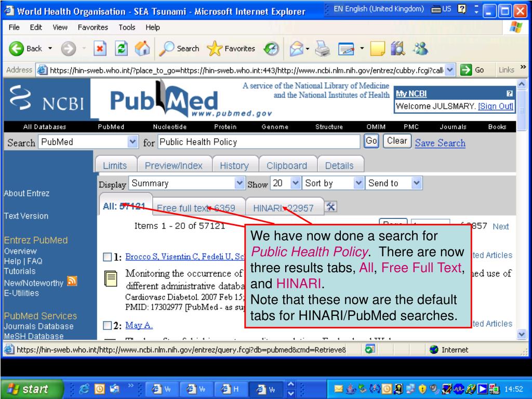Image resolution: width=532 pixels, height=399 pixels.
Task: Click the Forward arrow button
Action: pyautogui.click(x=68, y=48)
